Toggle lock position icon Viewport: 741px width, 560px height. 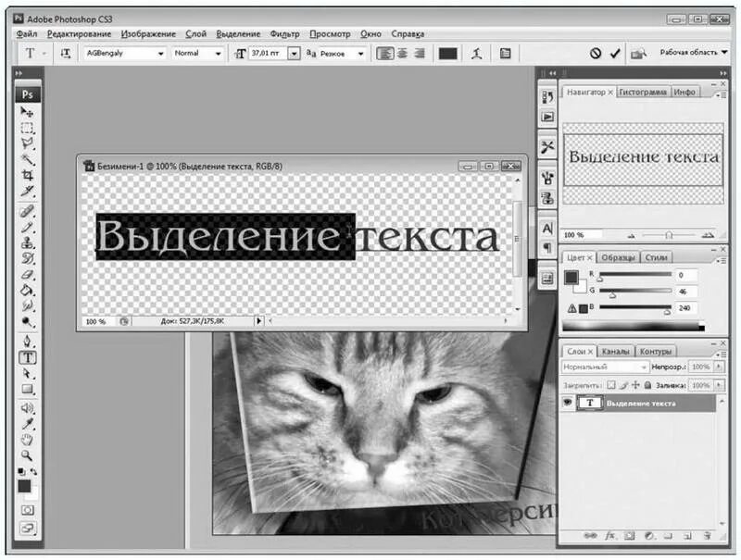click(x=635, y=385)
